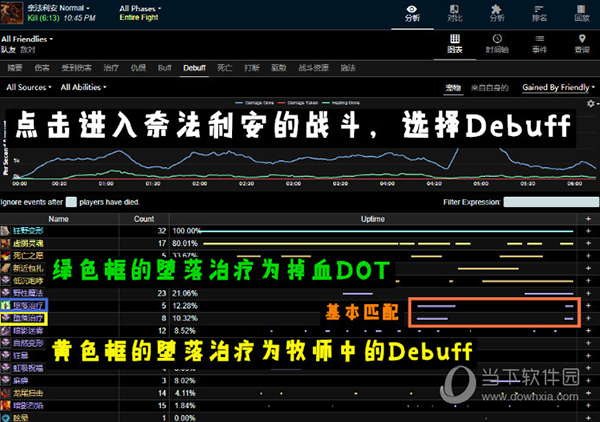Screen dimensions: 600x422
Task: Select the 图表 tables view icon
Action: (454, 43)
